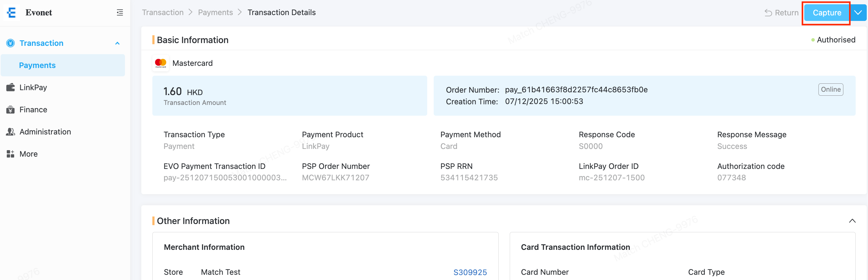Viewport: 868px width, 280px height.
Task: Select Payments in the sidebar
Action: tap(63, 65)
